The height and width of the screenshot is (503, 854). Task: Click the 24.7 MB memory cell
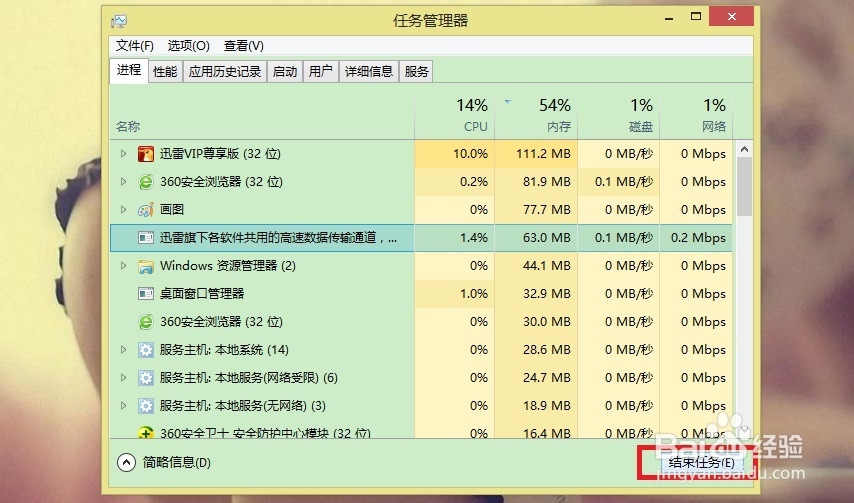[536, 378]
